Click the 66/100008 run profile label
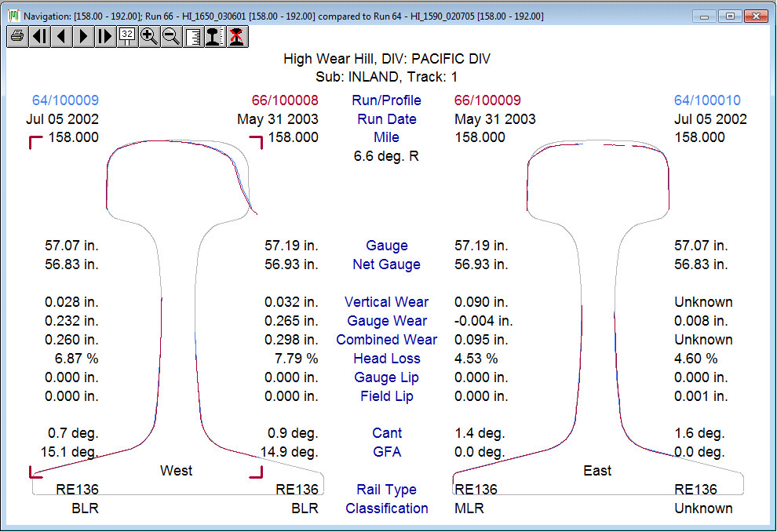This screenshot has height=532, width=777. click(285, 100)
